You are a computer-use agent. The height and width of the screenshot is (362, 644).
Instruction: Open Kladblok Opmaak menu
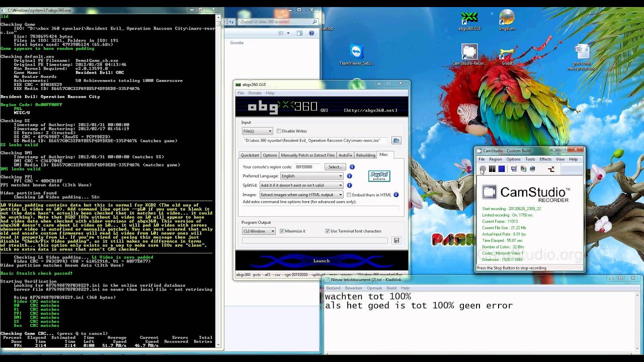[374, 288]
